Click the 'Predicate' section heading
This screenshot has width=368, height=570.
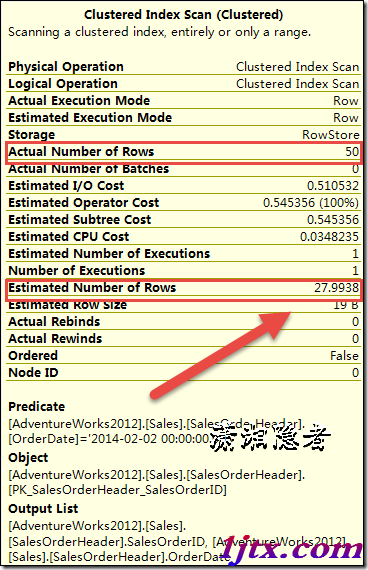37,407
